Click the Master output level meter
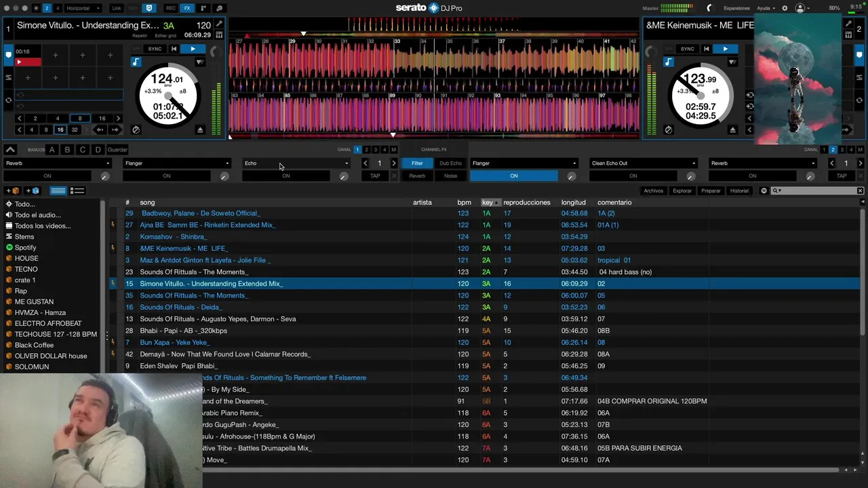The image size is (868, 488). (676, 8)
